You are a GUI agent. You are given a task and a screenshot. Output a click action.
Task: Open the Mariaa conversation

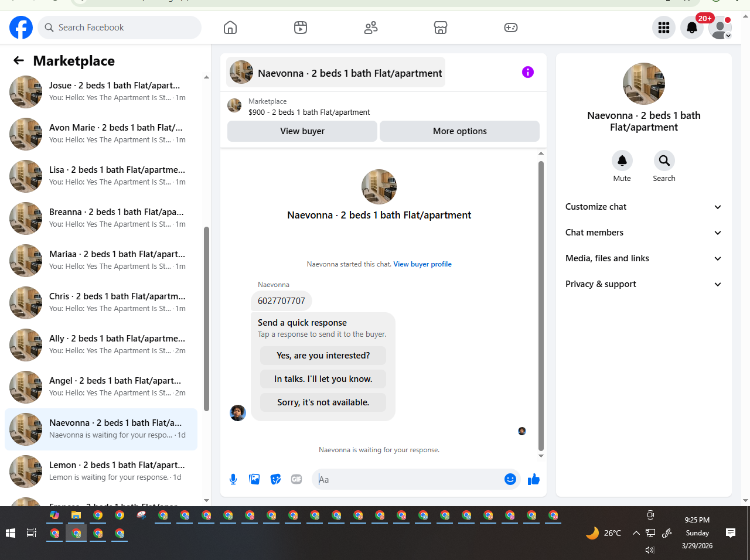(x=101, y=261)
